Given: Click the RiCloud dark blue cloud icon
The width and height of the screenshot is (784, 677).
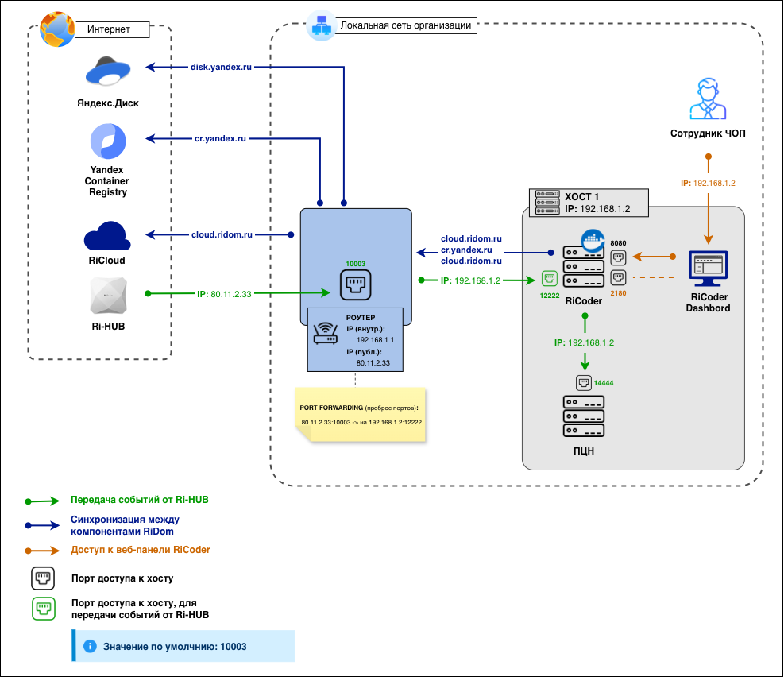Looking at the screenshot, I should 106,237.
